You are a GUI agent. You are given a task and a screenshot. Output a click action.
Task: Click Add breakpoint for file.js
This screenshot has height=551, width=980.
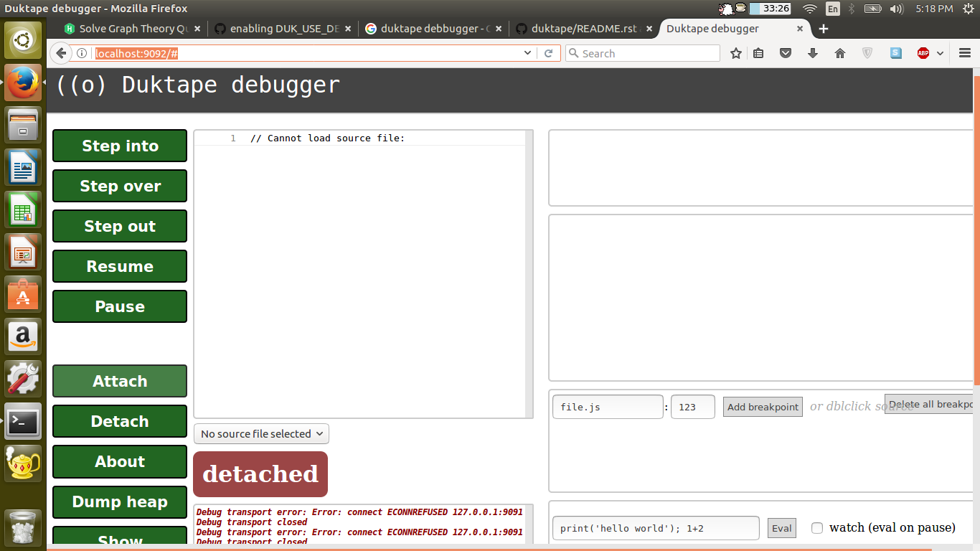(x=763, y=406)
